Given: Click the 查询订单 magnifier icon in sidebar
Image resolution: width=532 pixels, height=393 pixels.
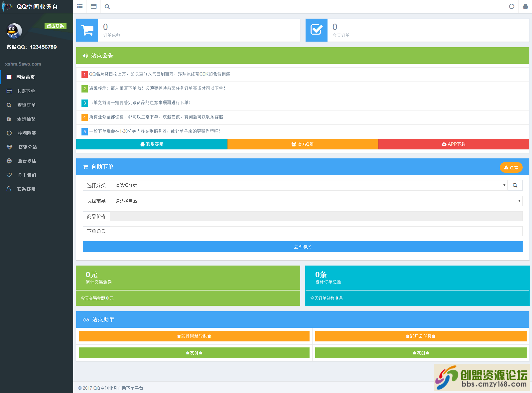Looking at the screenshot, I should pyautogui.click(x=9, y=105).
